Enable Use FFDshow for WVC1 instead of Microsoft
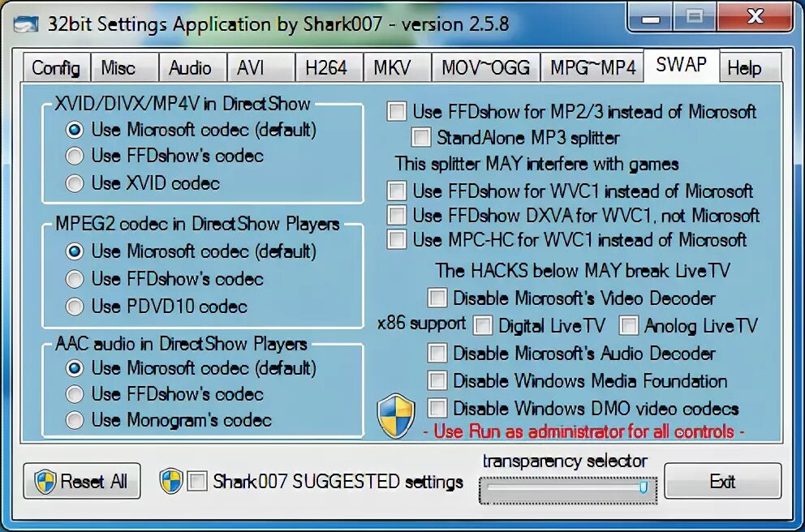Viewport: 805px width, 532px height. pyautogui.click(x=397, y=191)
